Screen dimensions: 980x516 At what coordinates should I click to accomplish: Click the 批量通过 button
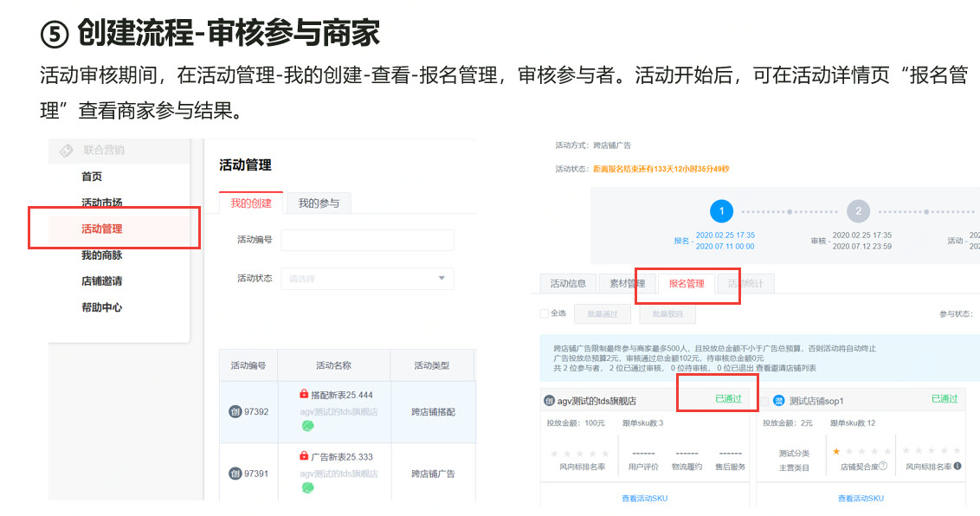603,313
